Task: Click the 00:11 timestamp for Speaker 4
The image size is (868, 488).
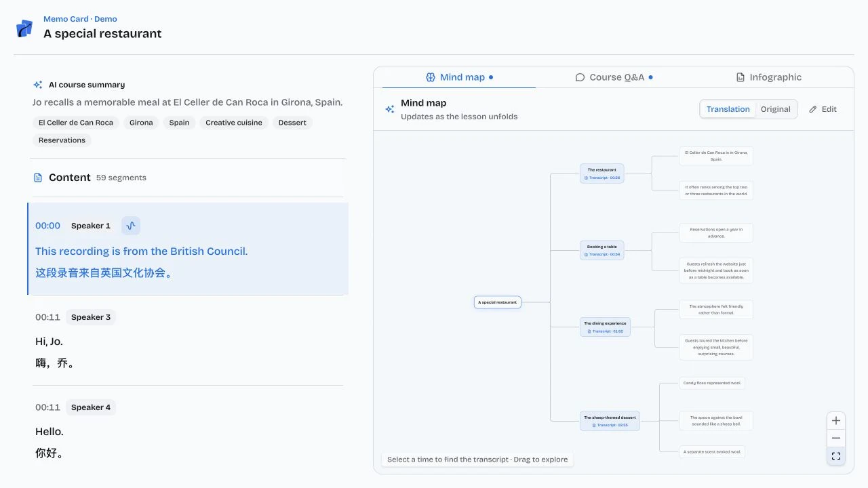Action: click(47, 407)
